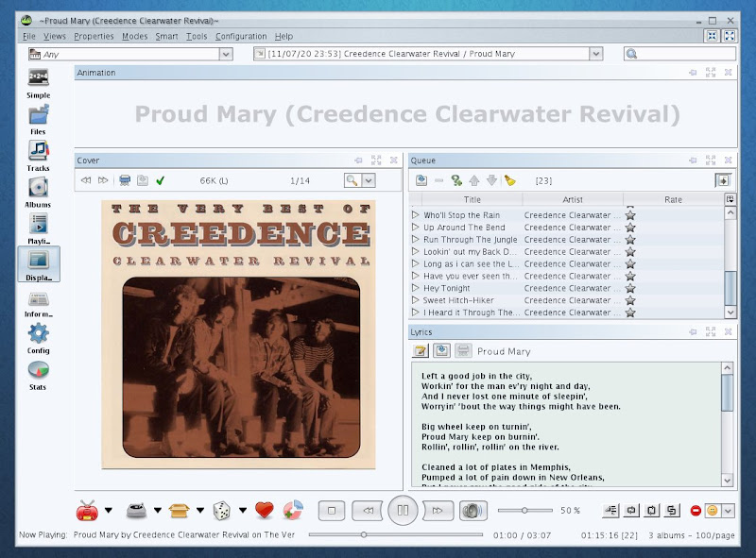Sort queue by Title column header
This screenshot has height=558, width=756.
click(x=472, y=199)
